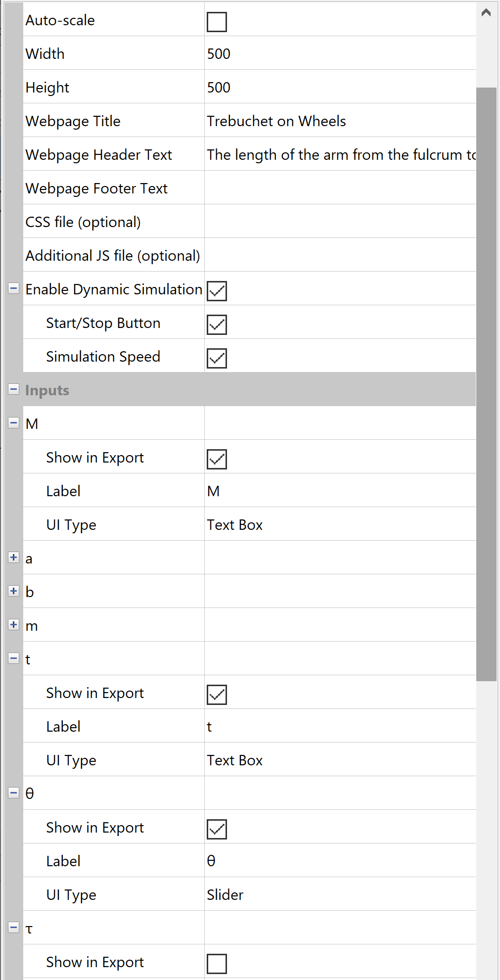Collapse the M input group
The image size is (500, 980).
pyautogui.click(x=14, y=423)
